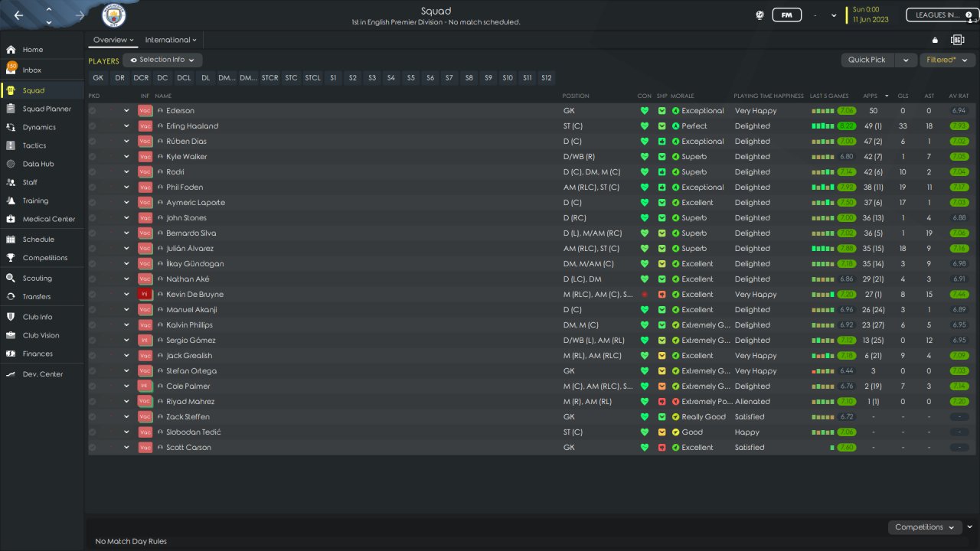Open the Inbox envelope with 150 badge
Viewport: 980px width, 551px height.
(11, 69)
